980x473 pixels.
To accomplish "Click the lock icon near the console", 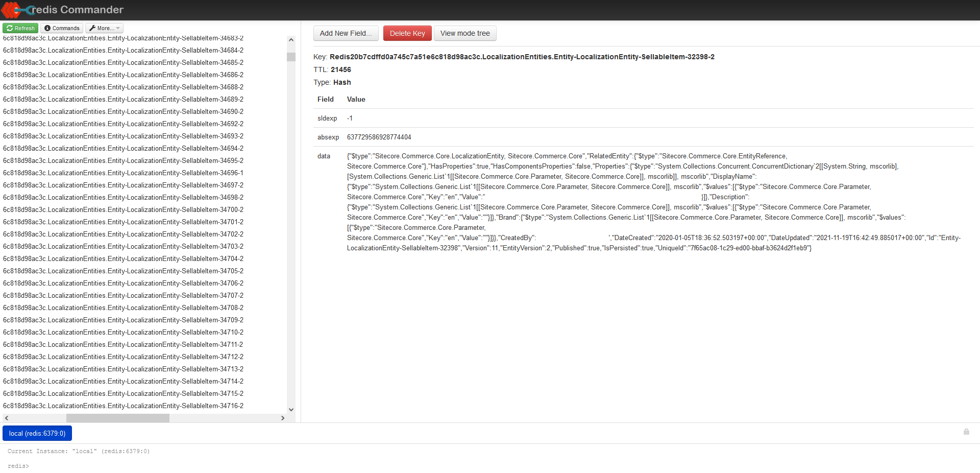I will pos(966,432).
